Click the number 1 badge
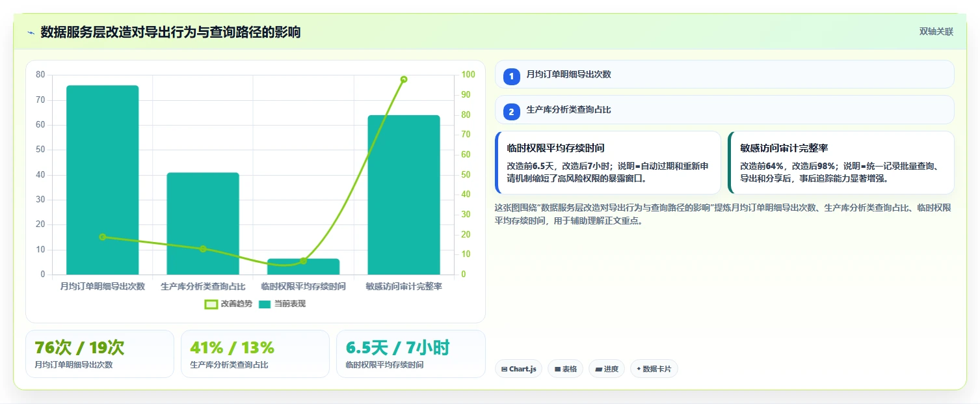This screenshot has height=404, width=980. [511, 76]
